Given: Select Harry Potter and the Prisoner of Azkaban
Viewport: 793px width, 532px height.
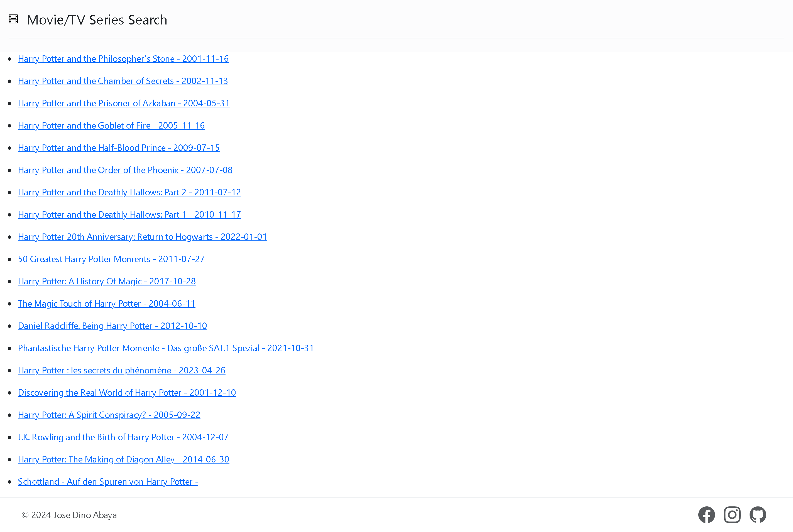Looking at the screenshot, I should (124, 103).
